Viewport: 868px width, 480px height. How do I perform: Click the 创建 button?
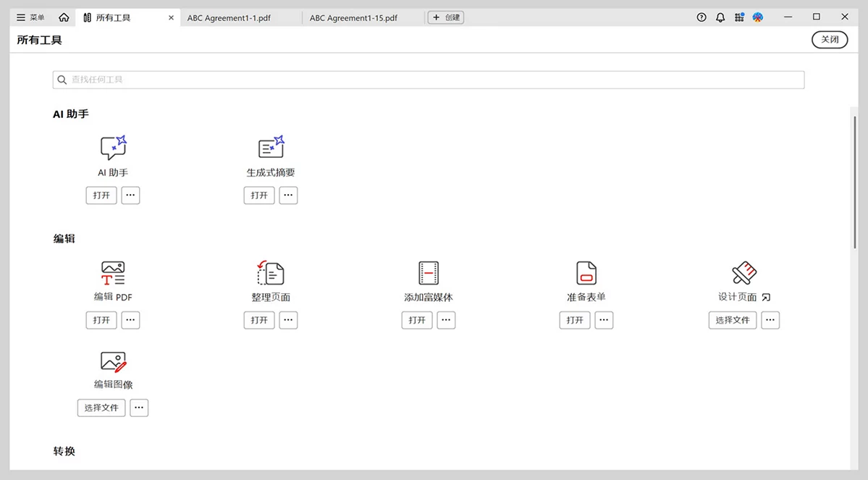pos(446,17)
